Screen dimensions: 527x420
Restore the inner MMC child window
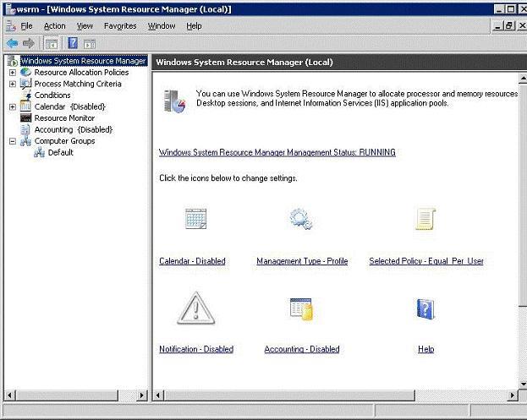click(509, 25)
